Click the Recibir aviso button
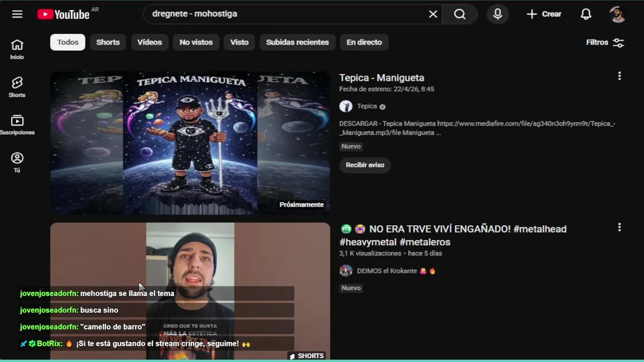The image size is (644, 362). (x=365, y=165)
